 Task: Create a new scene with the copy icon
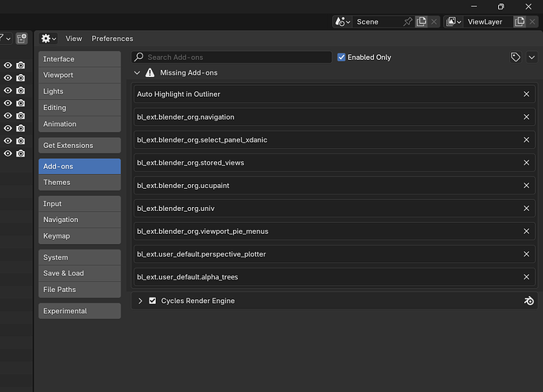pos(421,22)
